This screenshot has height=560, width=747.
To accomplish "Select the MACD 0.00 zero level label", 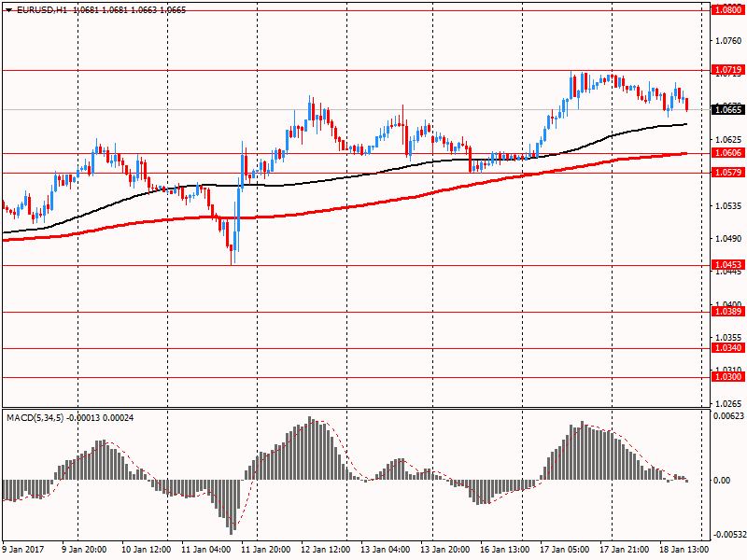I will click(721, 480).
